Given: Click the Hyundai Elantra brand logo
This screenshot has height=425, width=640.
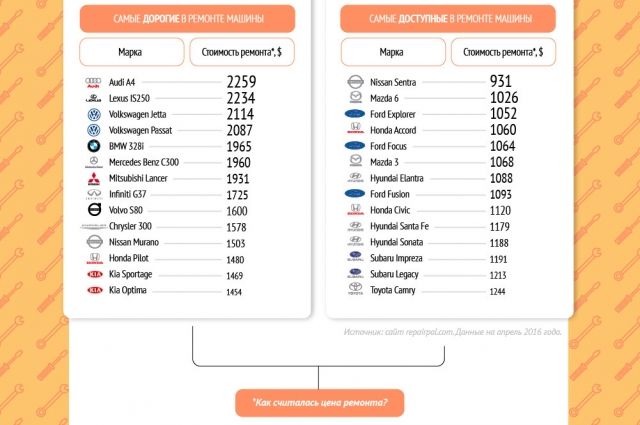Looking at the screenshot, I should 354,178.
